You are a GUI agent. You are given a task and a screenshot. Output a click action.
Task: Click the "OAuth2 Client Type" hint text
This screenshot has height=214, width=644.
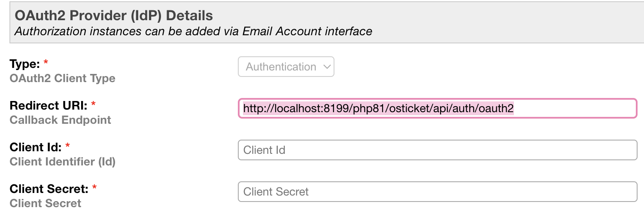tap(62, 79)
